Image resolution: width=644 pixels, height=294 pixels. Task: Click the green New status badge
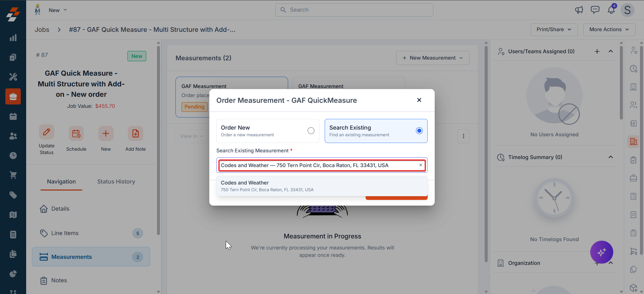click(x=137, y=56)
